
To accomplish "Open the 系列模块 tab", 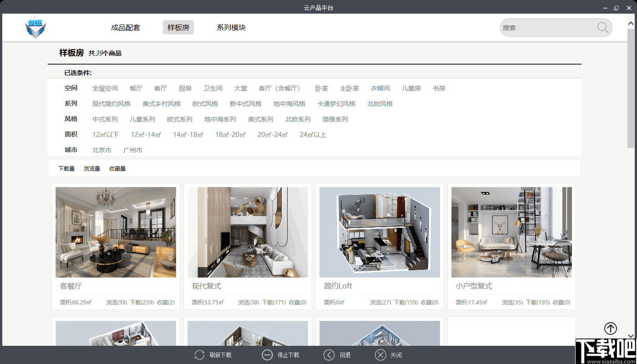I will click(x=231, y=28).
